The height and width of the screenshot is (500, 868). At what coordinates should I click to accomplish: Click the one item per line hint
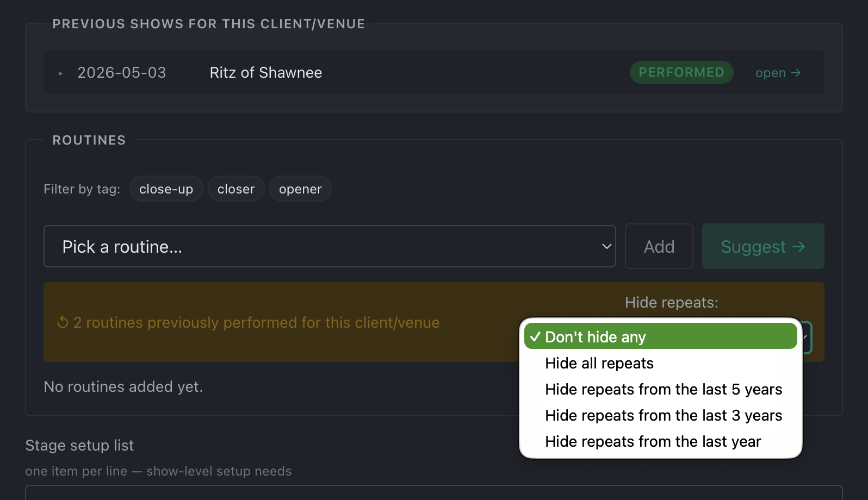(158, 471)
